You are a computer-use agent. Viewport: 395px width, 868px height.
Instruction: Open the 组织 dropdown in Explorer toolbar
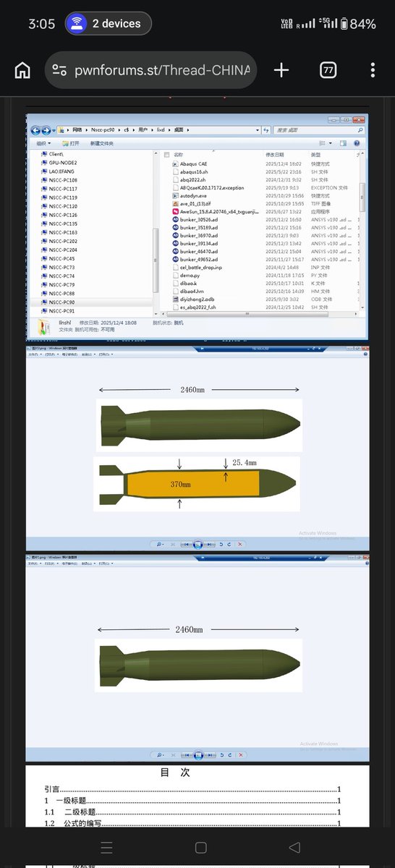coord(43,143)
